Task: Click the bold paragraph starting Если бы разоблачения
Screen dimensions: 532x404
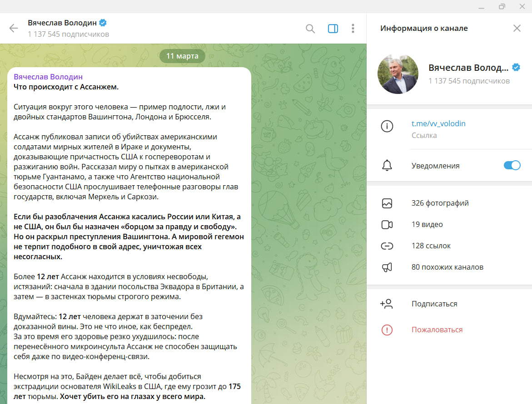Action: coord(129,236)
